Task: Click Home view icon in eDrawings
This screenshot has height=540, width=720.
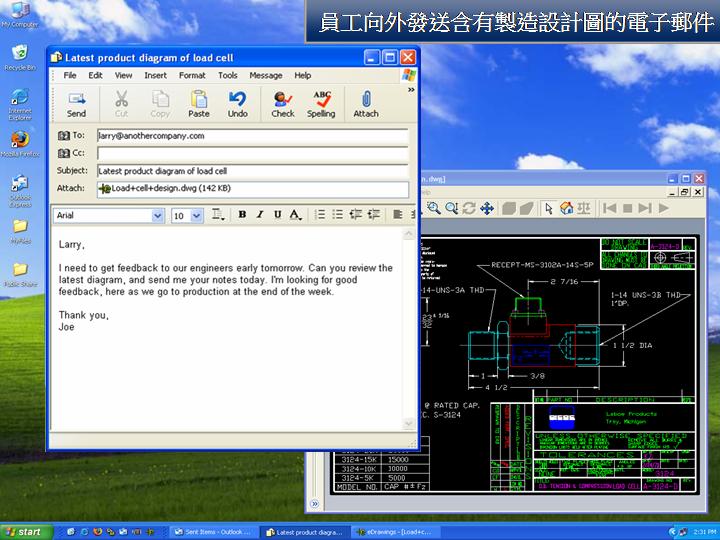Action: pos(566,208)
